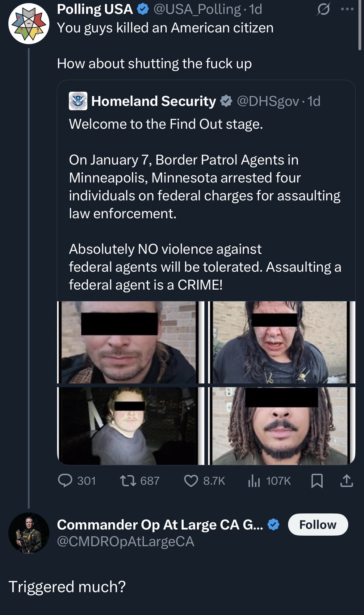Open the Grok slashed-circle icon

click(x=323, y=10)
